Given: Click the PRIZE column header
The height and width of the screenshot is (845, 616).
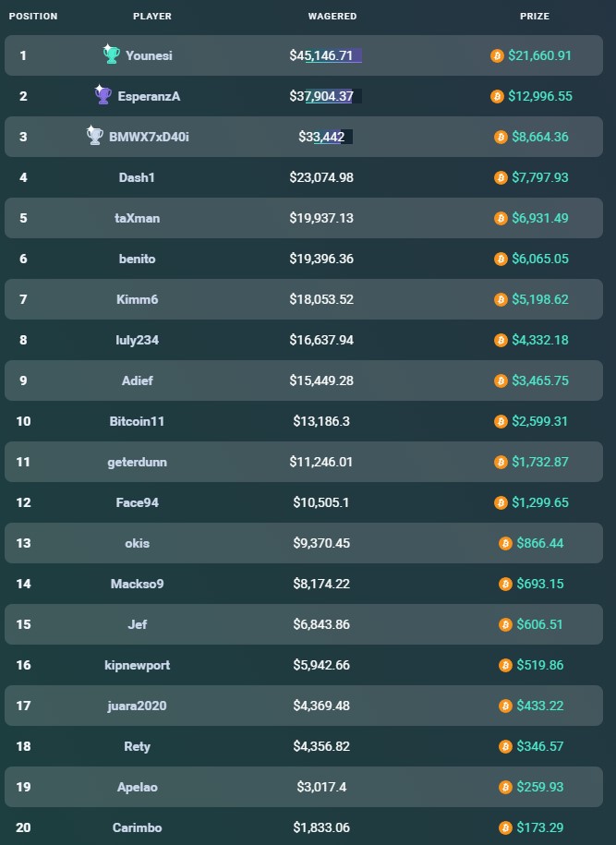Looking at the screenshot, I should (x=535, y=17).
